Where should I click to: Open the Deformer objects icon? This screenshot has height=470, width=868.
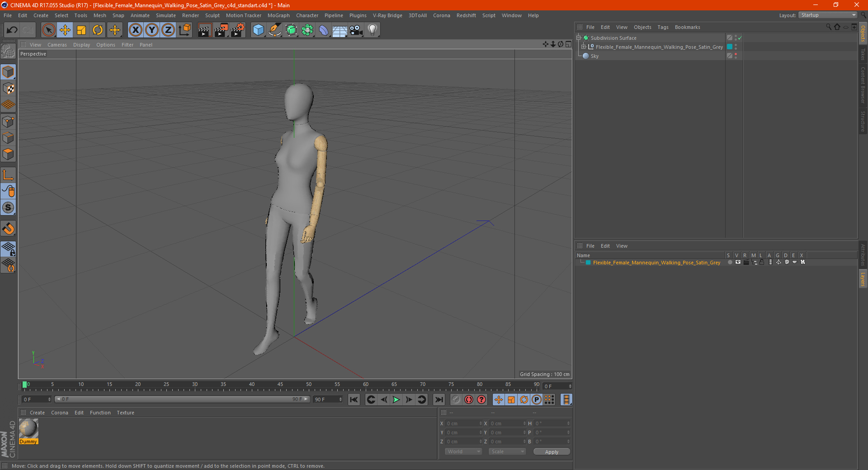click(x=324, y=30)
